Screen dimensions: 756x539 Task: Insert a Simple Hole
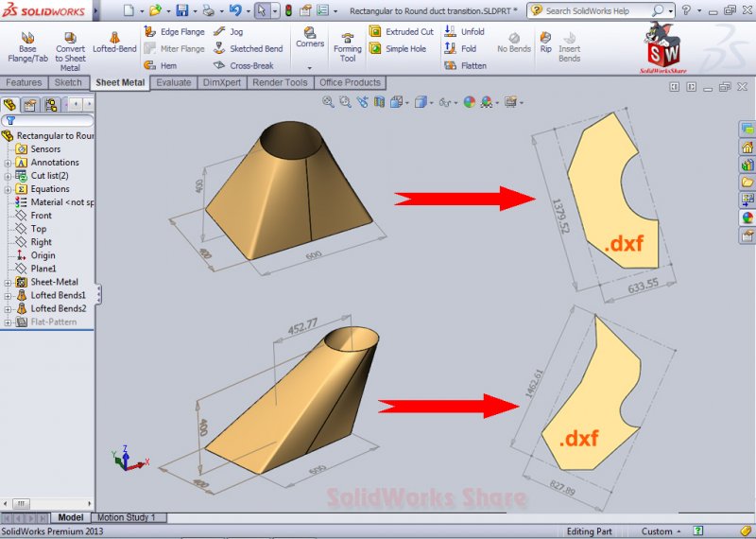(x=398, y=49)
